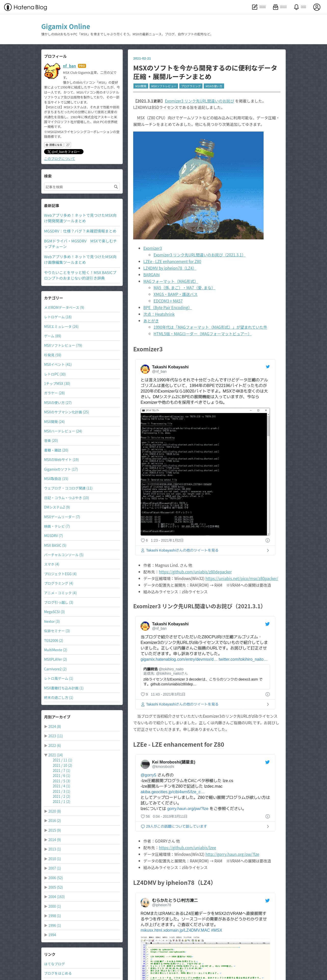
Task: Select the MSX開発 tag
Action: (141, 86)
